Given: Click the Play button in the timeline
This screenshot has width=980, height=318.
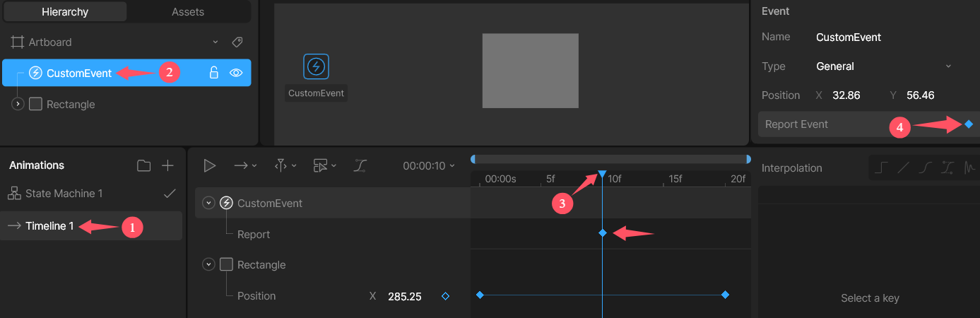Looking at the screenshot, I should click(209, 166).
